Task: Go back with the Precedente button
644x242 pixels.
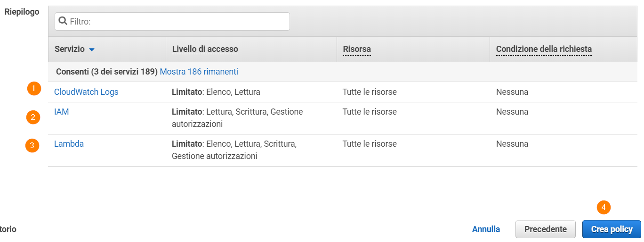Action: click(x=546, y=229)
